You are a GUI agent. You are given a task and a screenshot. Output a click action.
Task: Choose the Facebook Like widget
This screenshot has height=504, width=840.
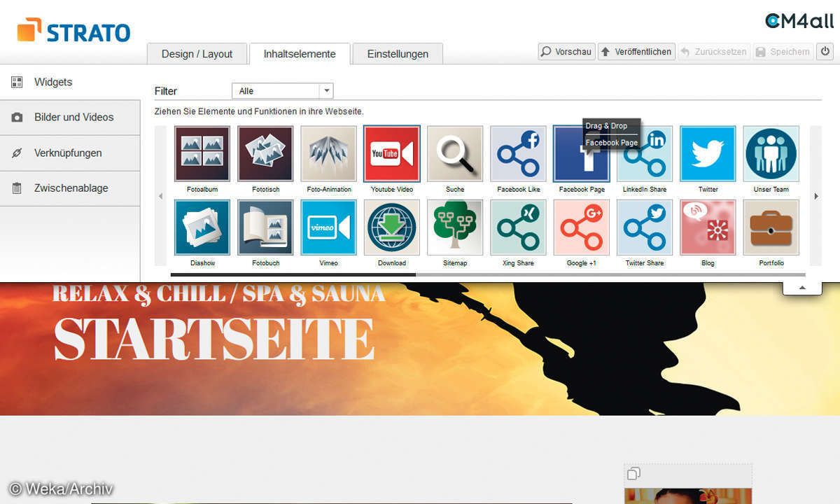click(518, 153)
